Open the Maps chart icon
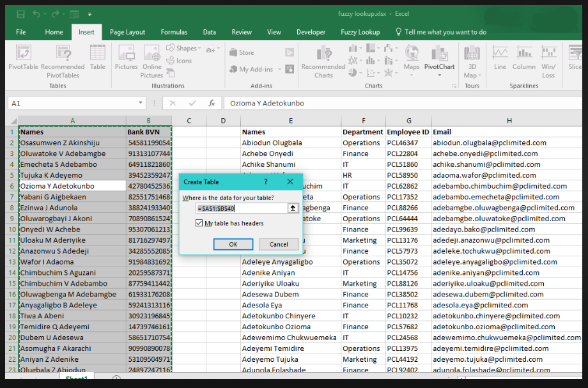 tap(412, 54)
